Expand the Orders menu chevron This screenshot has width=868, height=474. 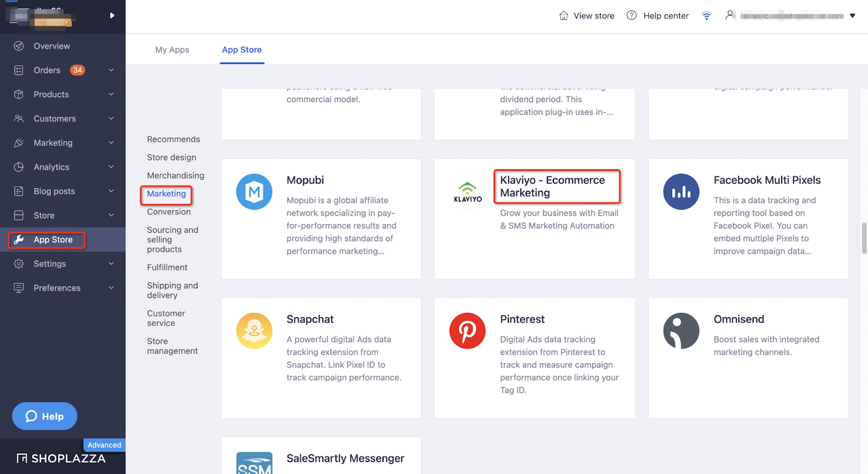(x=111, y=70)
